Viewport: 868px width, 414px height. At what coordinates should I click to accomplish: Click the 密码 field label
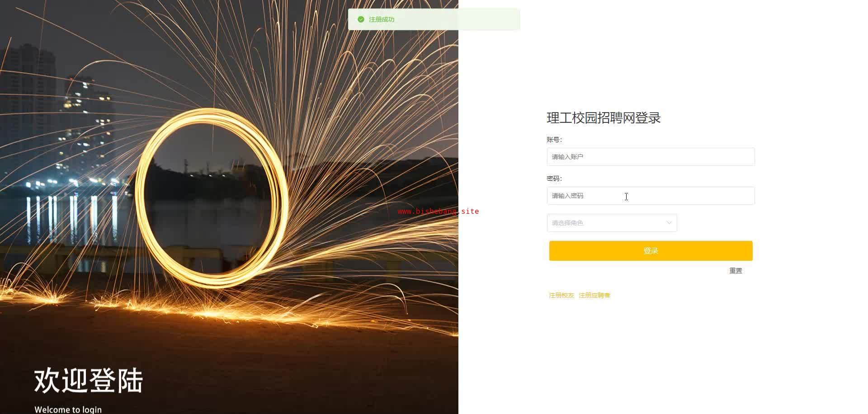pos(554,179)
